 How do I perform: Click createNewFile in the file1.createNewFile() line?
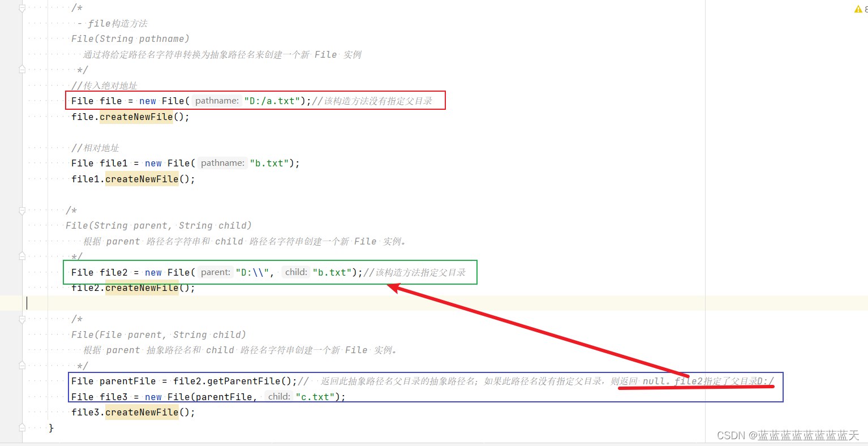[x=142, y=179]
